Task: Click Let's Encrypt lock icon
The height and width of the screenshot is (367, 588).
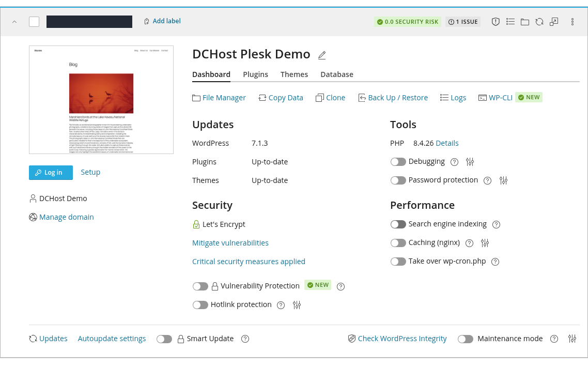Action: pos(196,224)
